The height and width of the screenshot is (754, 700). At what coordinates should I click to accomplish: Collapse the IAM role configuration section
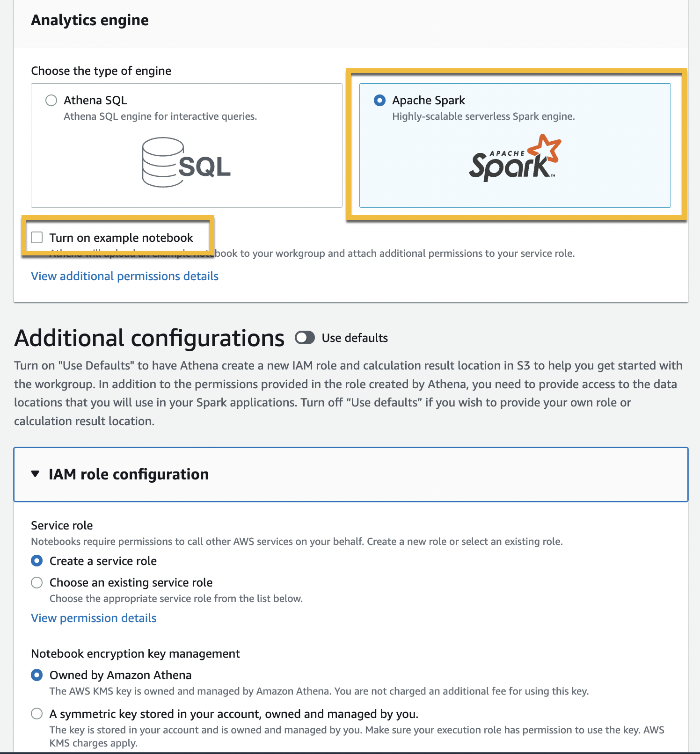pos(129,474)
